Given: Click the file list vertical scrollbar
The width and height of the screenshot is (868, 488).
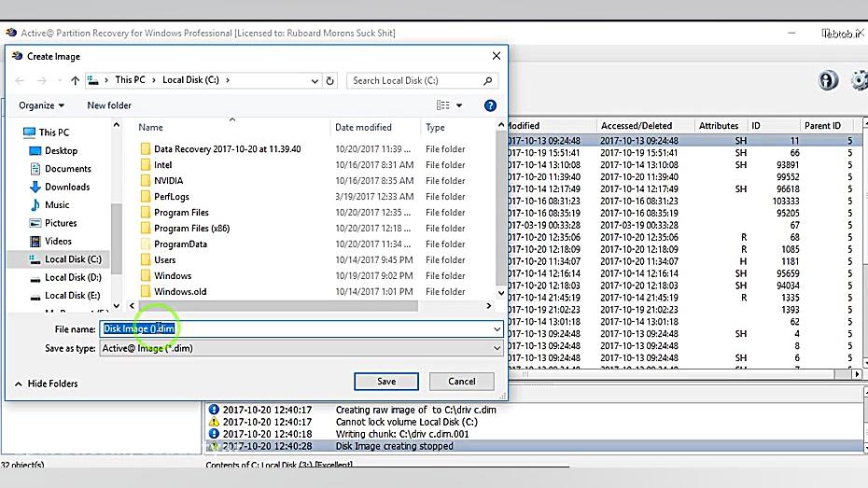Looking at the screenshot, I should pyautogui.click(x=501, y=206).
